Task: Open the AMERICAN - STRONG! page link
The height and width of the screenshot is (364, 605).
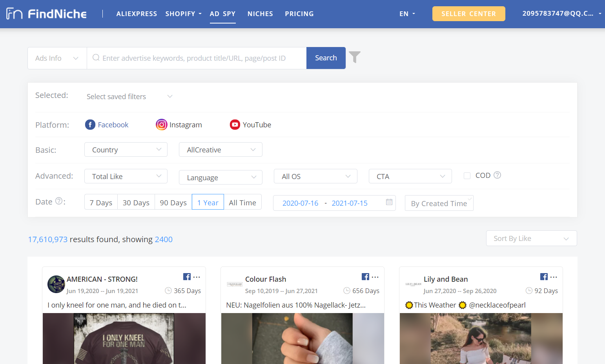Action: (102, 279)
